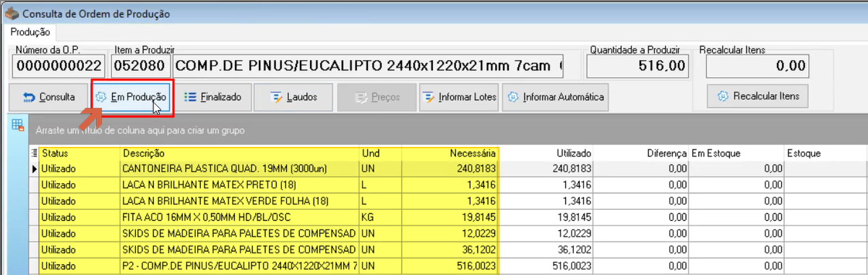Click the Consulta button's back-arrow icon
This screenshot has height=275, width=868.
(x=30, y=97)
